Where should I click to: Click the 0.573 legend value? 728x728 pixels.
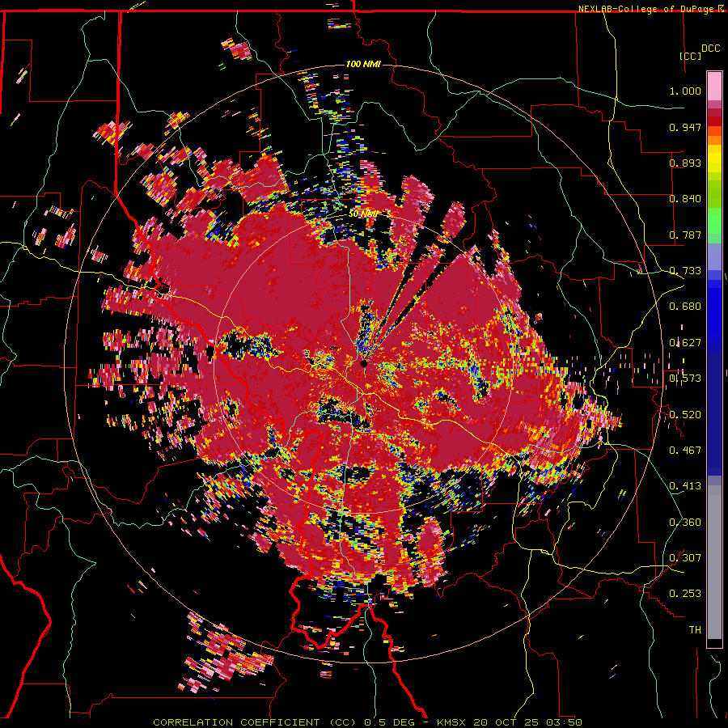point(685,378)
